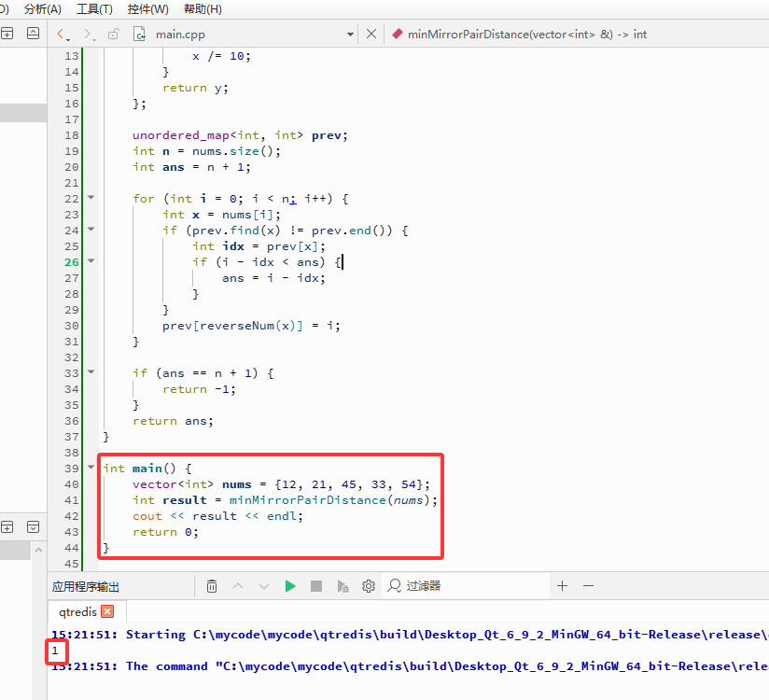Screen dimensions: 769x700
Task: Click the split-add icon in the lower sidebar
Action: 7,526
